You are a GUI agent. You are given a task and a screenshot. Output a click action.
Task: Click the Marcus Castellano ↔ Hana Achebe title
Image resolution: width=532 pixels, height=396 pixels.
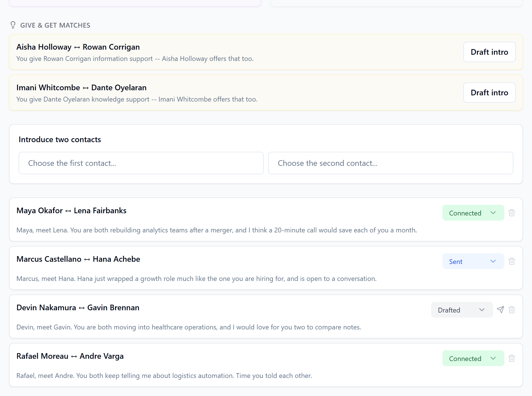pos(78,259)
